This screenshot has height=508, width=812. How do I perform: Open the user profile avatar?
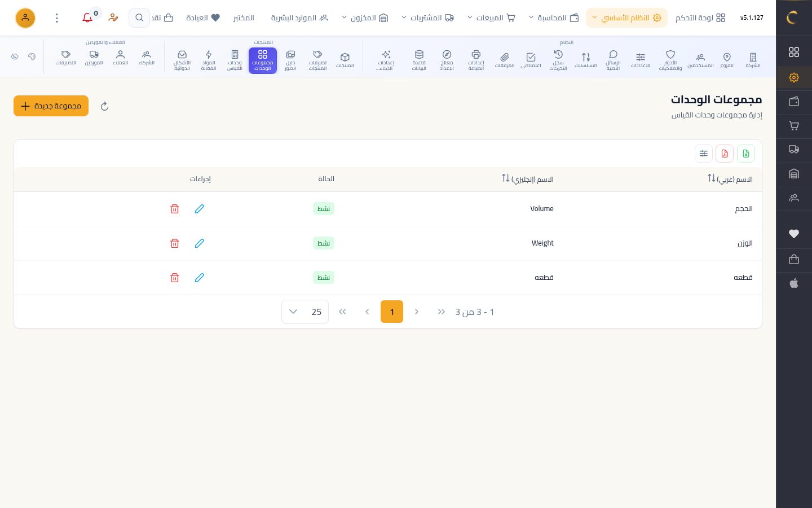[x=25, y=17]
